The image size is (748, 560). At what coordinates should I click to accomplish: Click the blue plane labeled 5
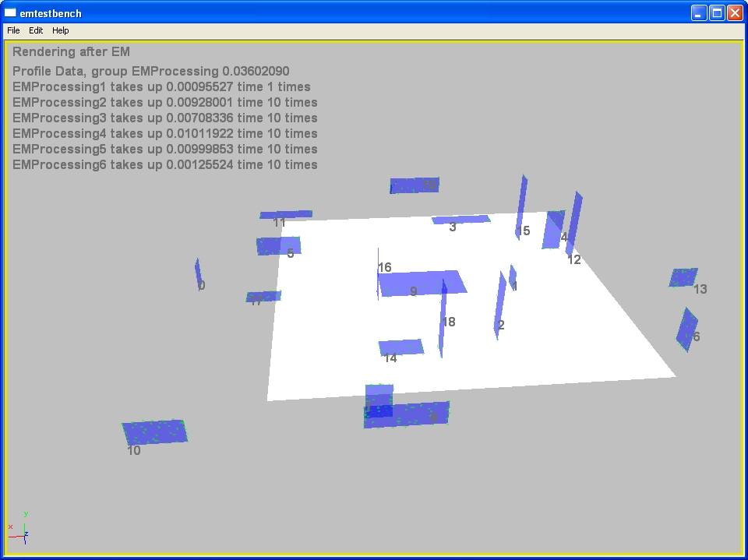[x=277, y=246]
